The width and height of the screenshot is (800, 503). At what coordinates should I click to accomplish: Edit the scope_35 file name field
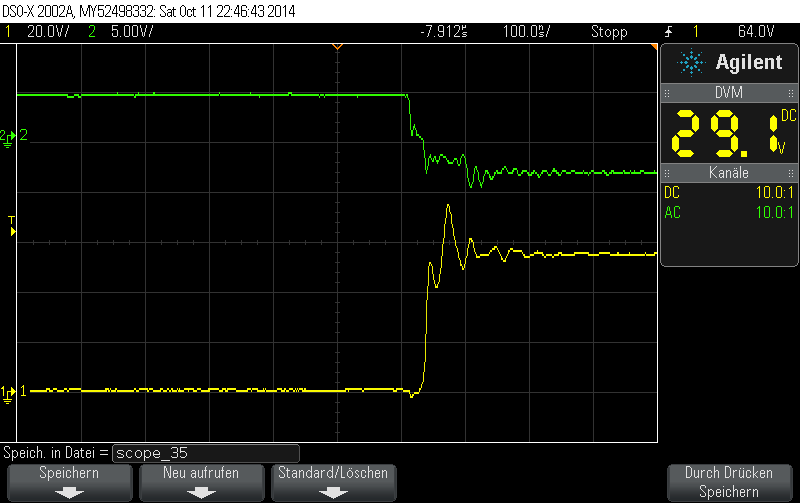(x=206, y=453)
